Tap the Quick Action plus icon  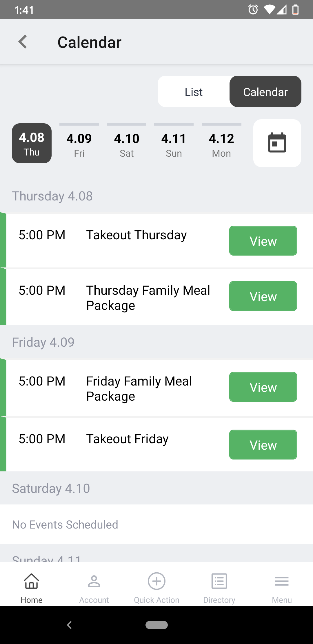tap(156, 581)
